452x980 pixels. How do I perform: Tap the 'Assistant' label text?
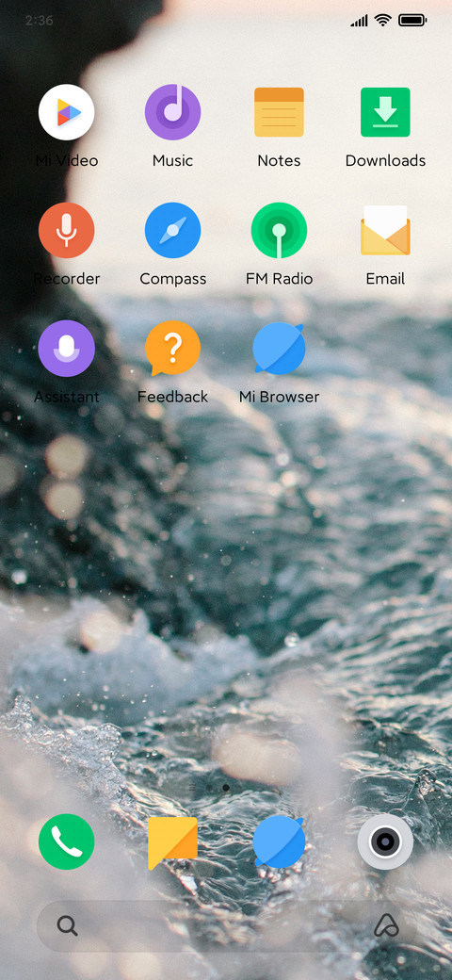click(67, 397)
